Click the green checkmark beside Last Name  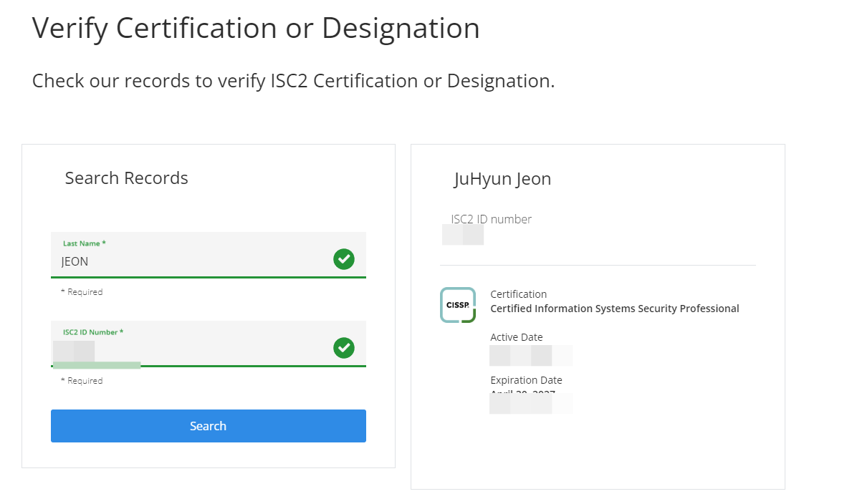344,259
